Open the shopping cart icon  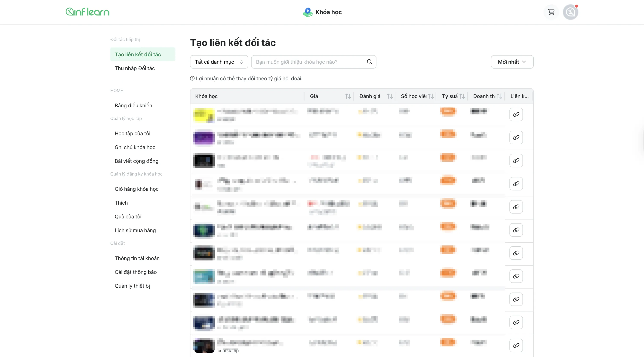551,12
